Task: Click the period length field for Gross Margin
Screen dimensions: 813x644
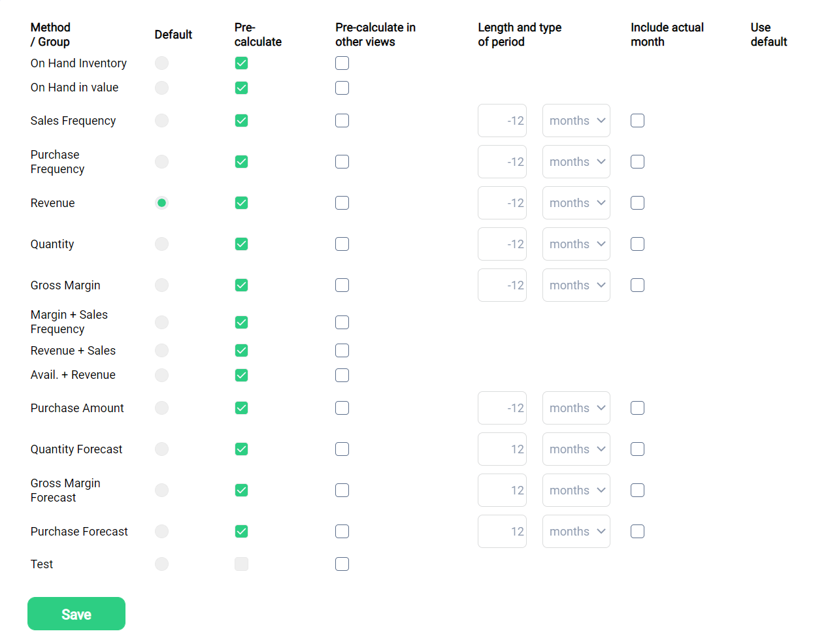Action: (502, 285)
